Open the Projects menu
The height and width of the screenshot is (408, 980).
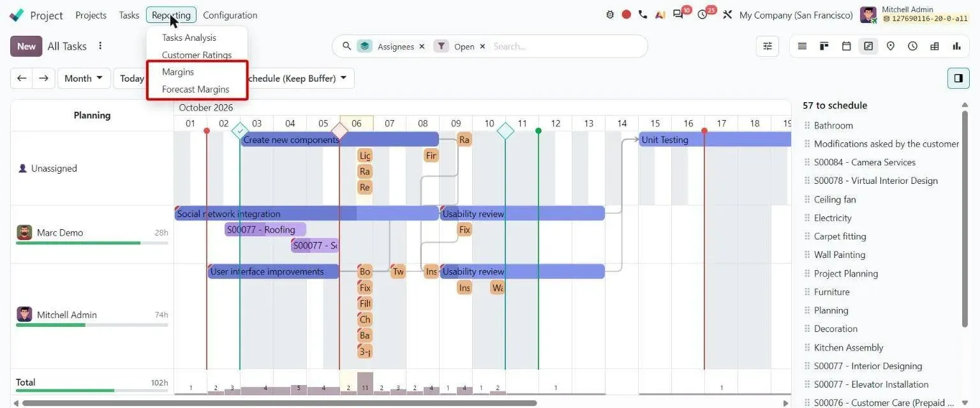click(x=91, y=15)
